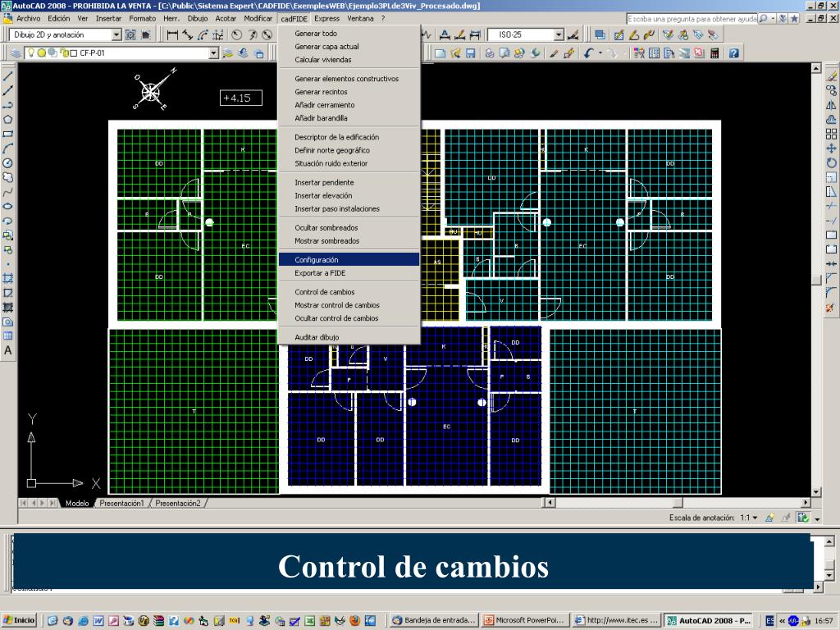Click the Array tool in right toolbar
Viewport: 840px width, 630px height.
831,134
